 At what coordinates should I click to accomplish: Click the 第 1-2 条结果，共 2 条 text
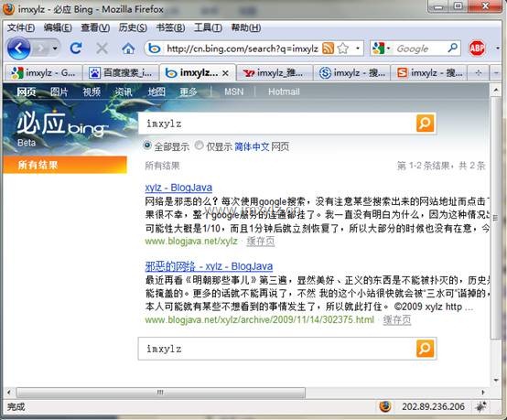[441, 166]
